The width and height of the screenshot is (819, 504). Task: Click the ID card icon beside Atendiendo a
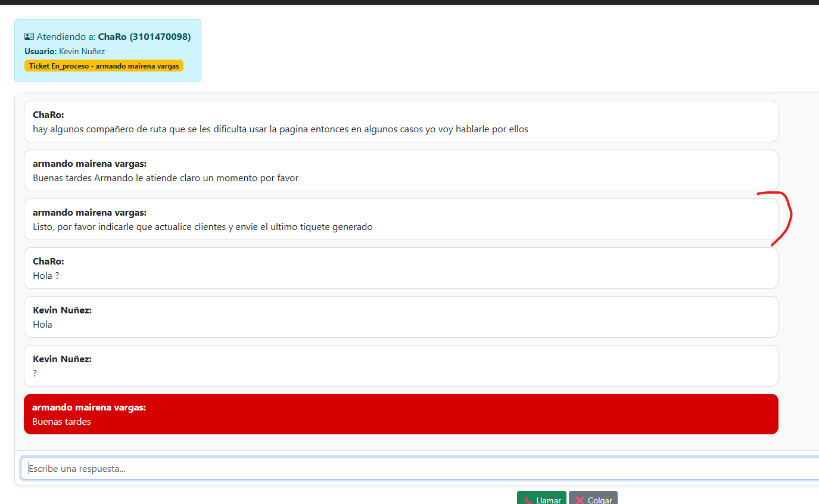click(29, 37)
